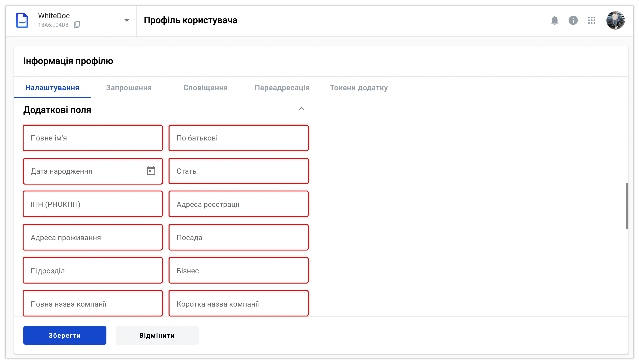Click the vertical scrollbar thumb
Image resolution: width=639 pixels, height=364 pixels.
pyautogui.click(x=627, y=206)
